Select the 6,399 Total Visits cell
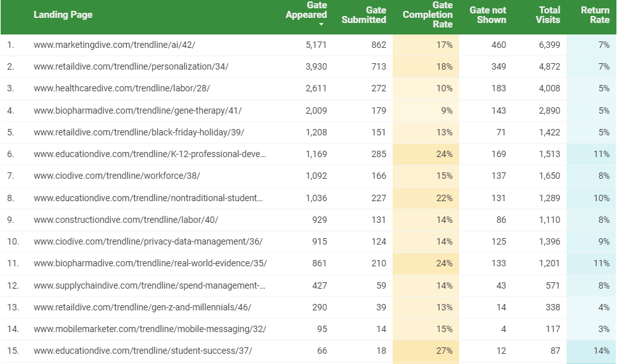619x364 pixels. (x=549, y=45)
